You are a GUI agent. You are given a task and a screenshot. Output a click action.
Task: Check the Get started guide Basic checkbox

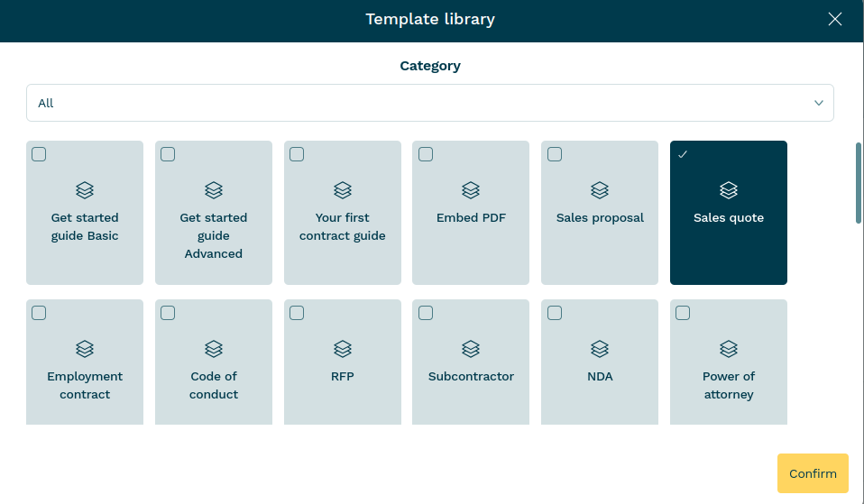(x=39, y=154)
